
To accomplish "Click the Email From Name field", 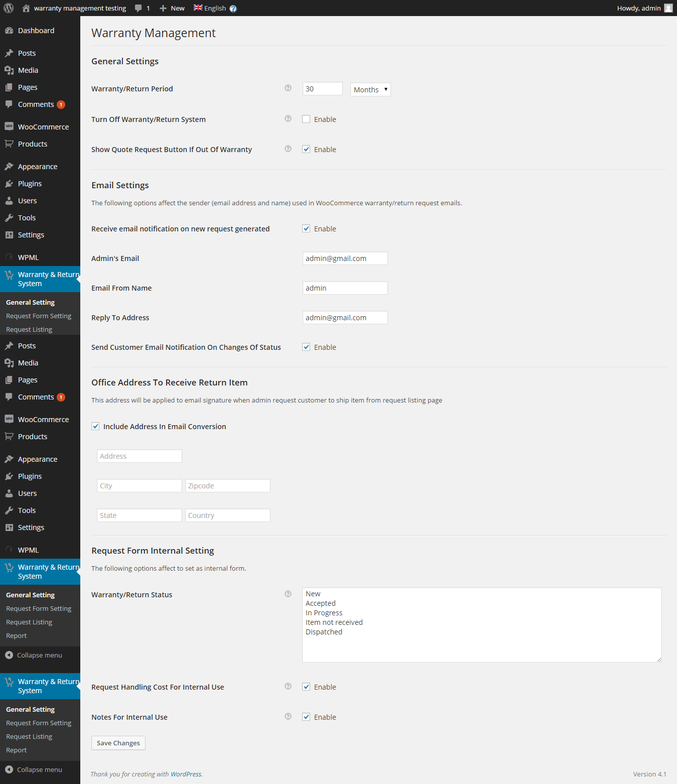I will pyautogui.click(x=345, y=288).
